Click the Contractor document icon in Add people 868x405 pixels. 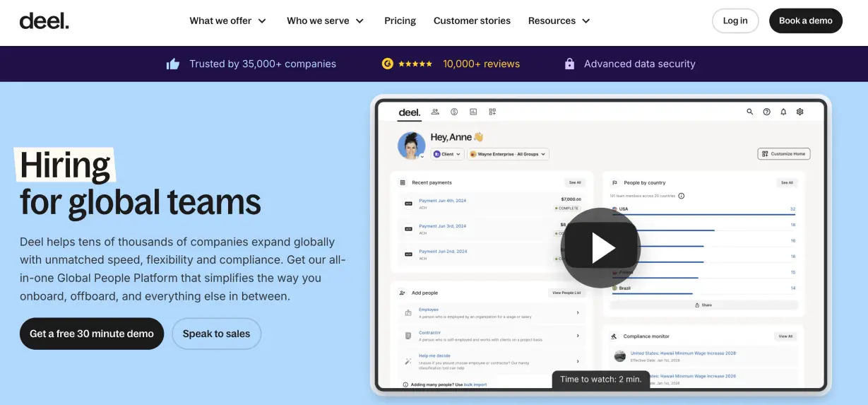pos(408,336)
